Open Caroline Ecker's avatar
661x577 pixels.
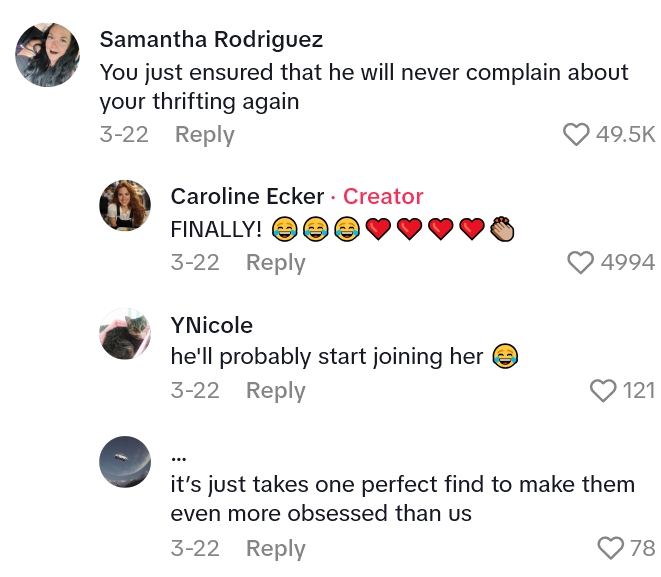125,208
